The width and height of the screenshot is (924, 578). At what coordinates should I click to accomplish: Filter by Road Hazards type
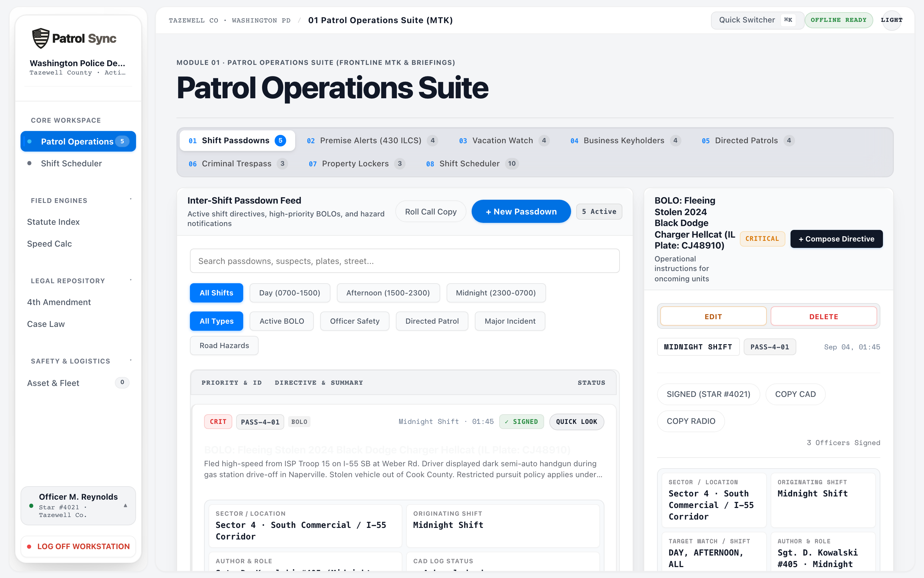(x=224, y=346)
